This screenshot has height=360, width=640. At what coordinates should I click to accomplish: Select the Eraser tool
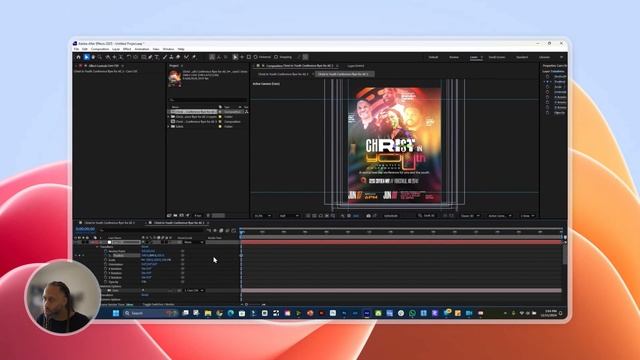(178, 57)
